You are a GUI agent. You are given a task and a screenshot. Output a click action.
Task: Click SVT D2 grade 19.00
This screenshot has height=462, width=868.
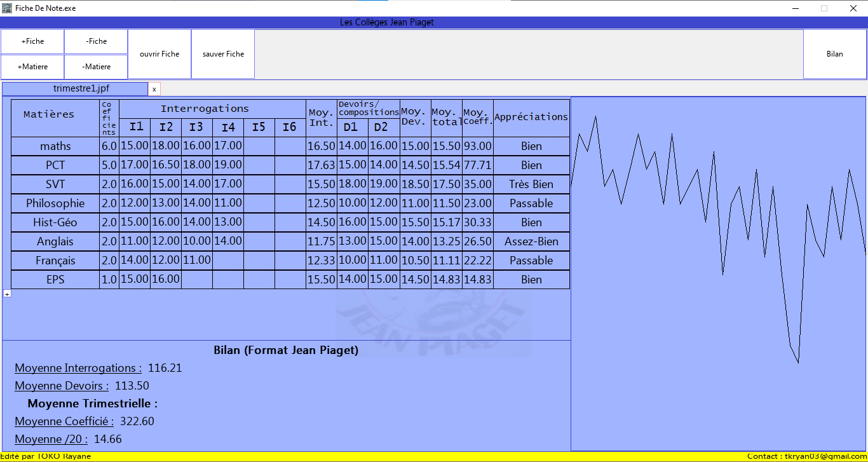[x=384, y=184]
